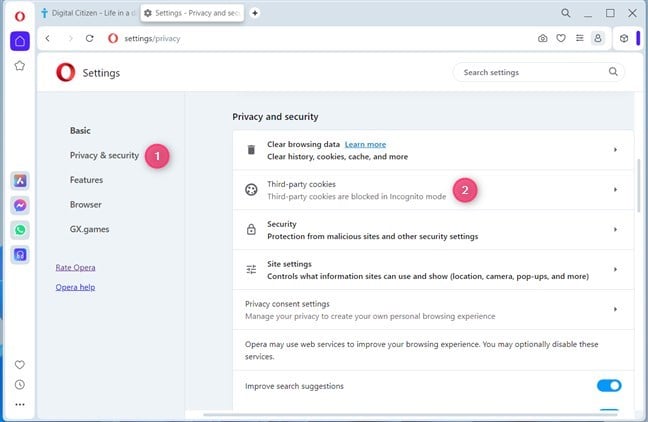
Task: Open the Rate Opera link
Action: [75, 267]
